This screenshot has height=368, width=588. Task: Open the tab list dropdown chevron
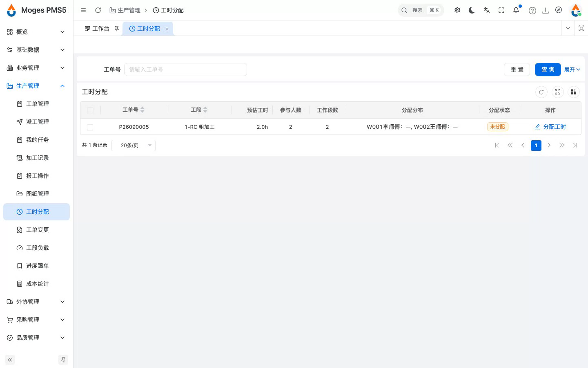tap(568, 28)
